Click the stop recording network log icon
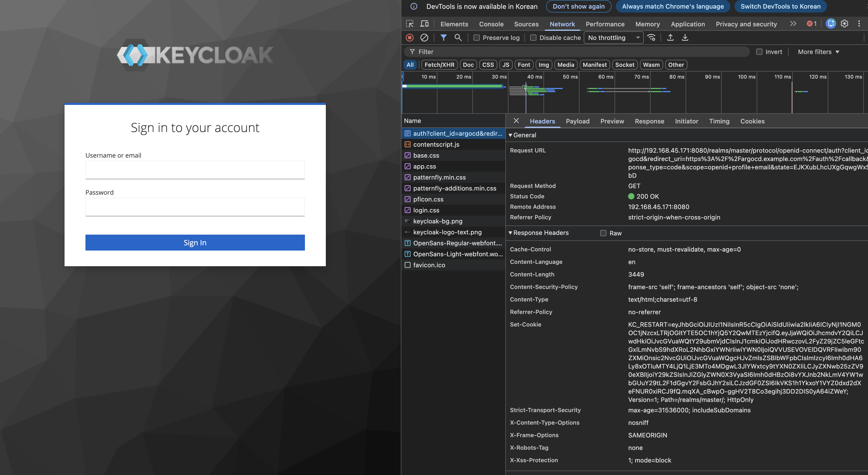Screen dimensions: 868x475 [410, 38]
